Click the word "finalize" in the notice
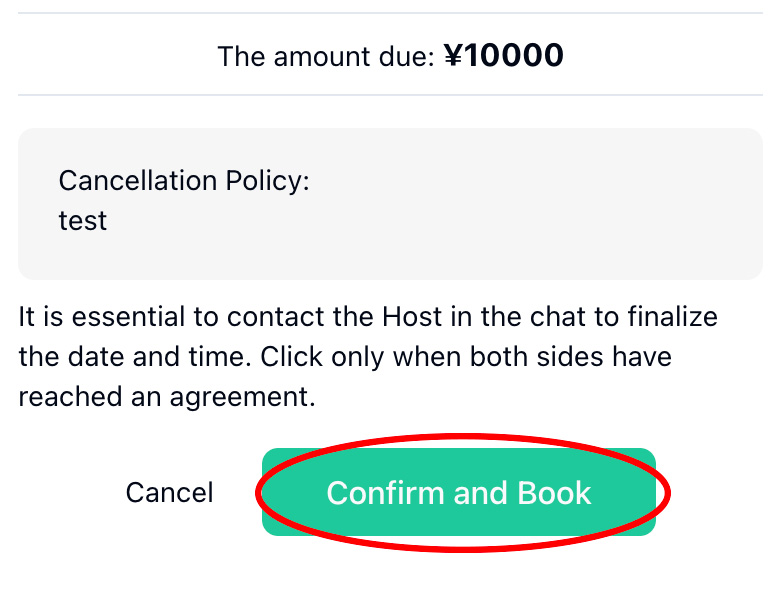Image resolution: width=782 pixels, height=608 pixels. click(672, 318)
